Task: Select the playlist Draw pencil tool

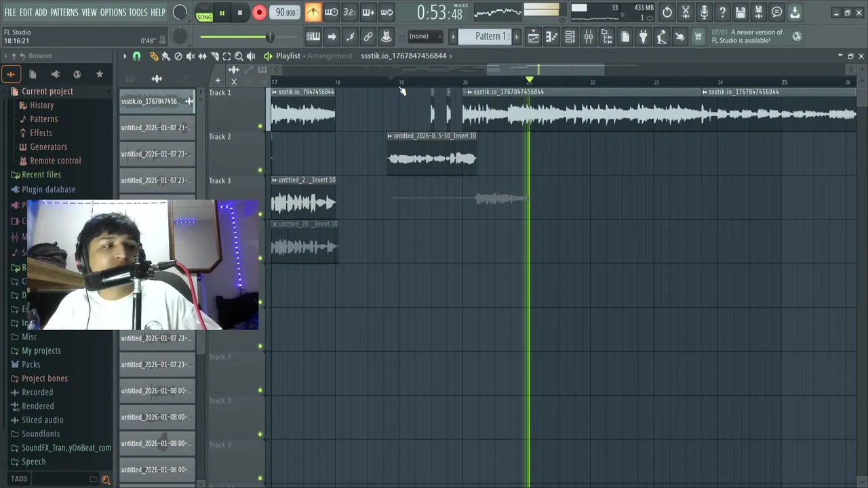Action: point(154,56)
